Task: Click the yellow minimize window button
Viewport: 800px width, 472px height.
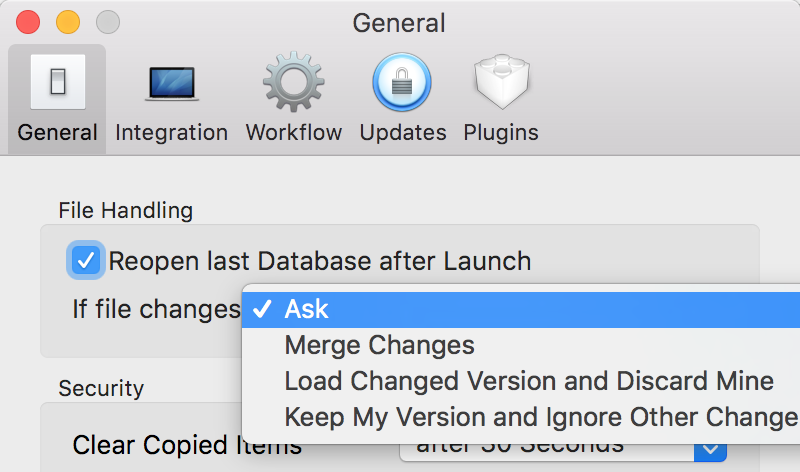Action: coord(68,22)
